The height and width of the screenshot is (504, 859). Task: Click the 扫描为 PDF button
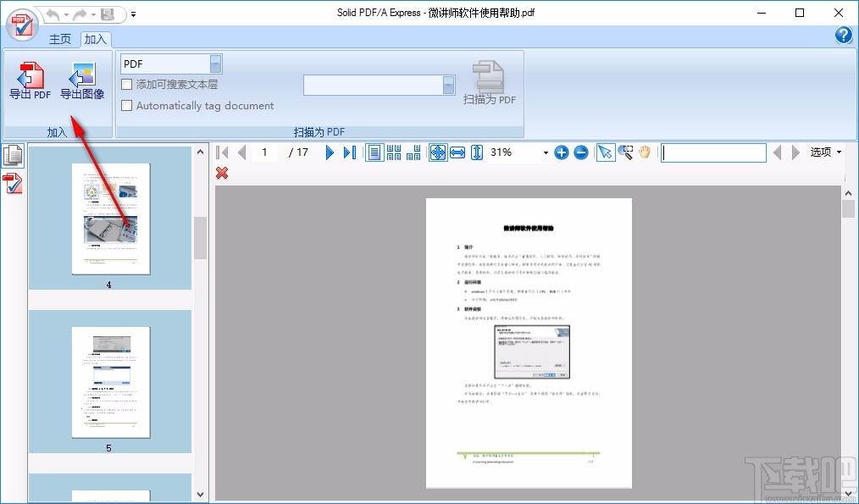pos(489,83)
